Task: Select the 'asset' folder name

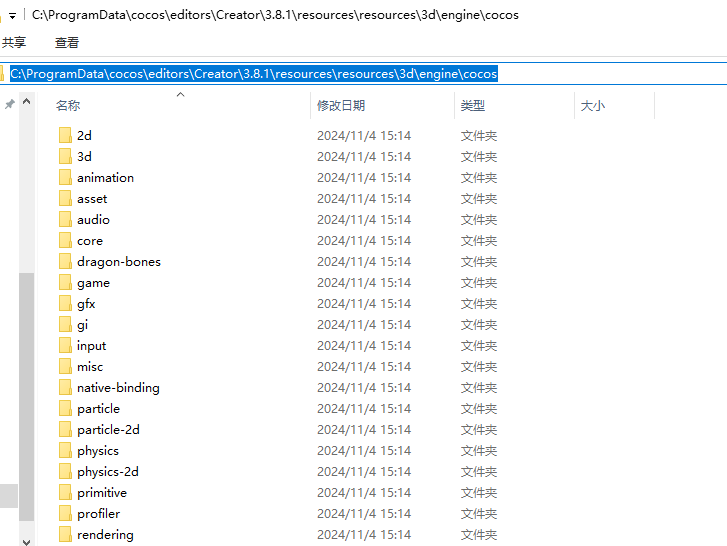Action: [x=92, y=198]
